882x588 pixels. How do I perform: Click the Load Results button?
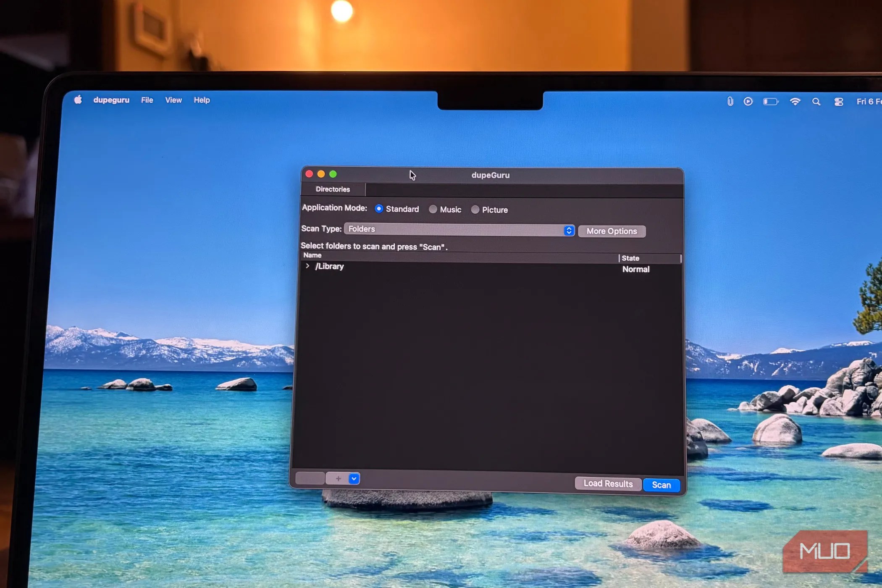(608, 483)
